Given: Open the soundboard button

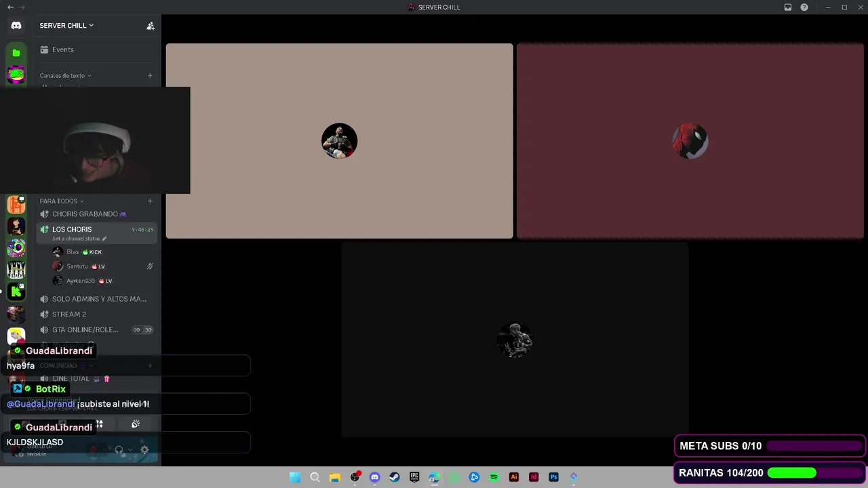Looking at the screenshot, I should 136,424.
